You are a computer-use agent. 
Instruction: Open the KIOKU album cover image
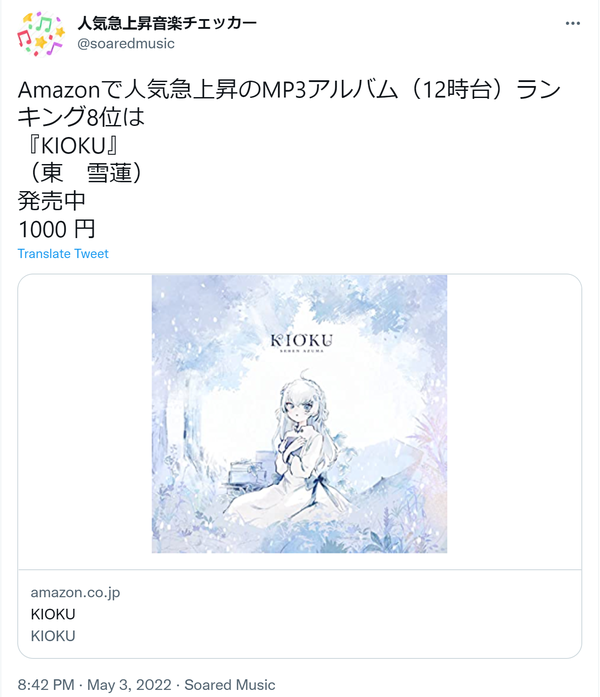tap(300, 414)
